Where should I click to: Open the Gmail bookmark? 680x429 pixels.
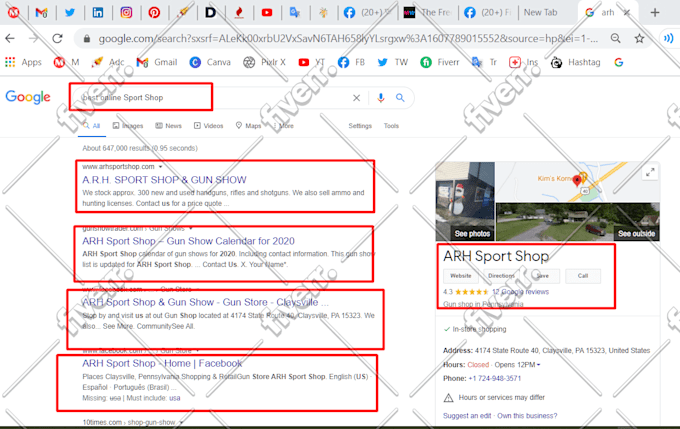pyautogui.click(x=157, y=62)
